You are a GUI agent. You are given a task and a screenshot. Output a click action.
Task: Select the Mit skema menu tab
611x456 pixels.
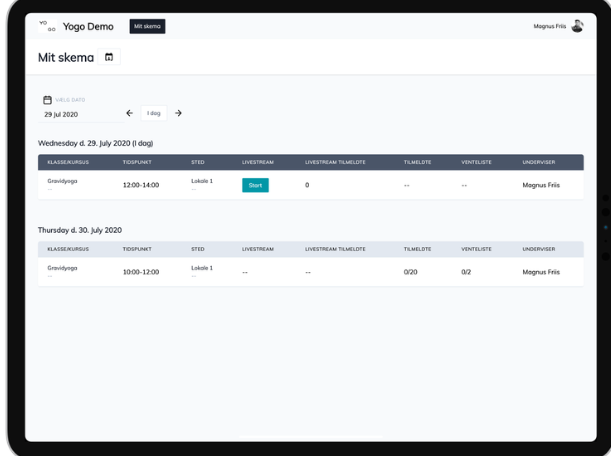click(x=147, y=26)
